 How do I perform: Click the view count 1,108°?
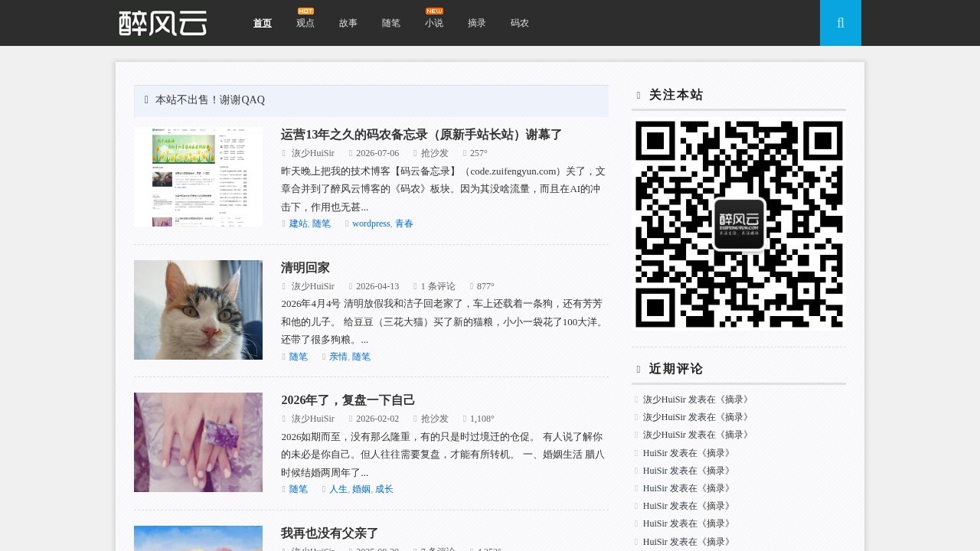(482, 419)
